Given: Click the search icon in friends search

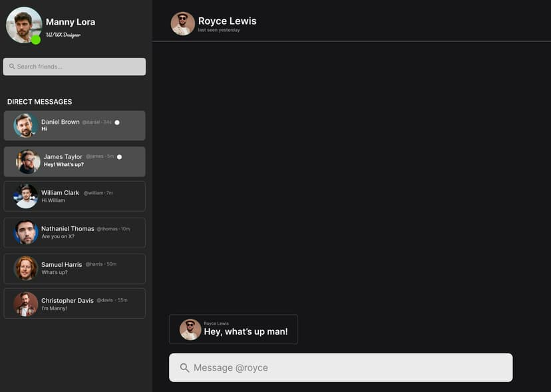Looking at the screenshot, I should click(12, 67).
